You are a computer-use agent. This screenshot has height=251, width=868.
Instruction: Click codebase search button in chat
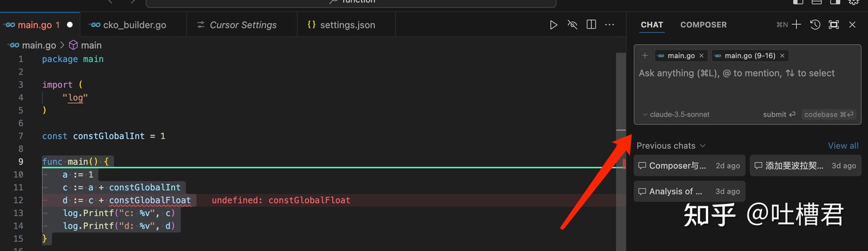829,114
